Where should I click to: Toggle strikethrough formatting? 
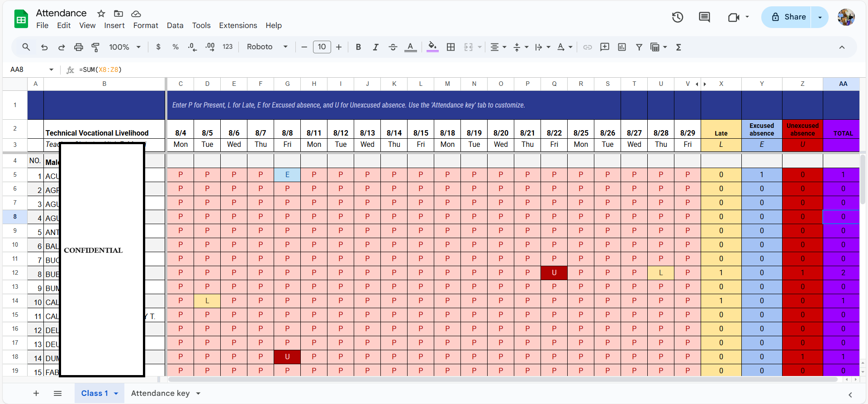click(393, 47)
